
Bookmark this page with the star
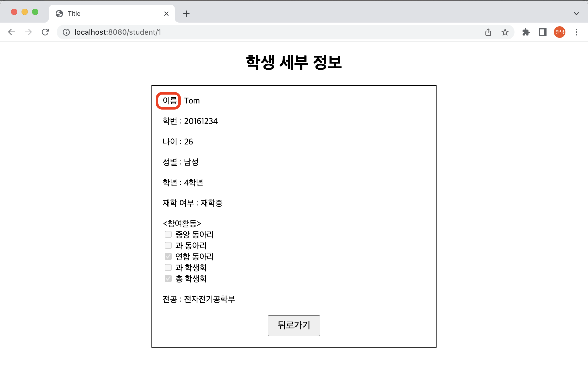point(505,32)
